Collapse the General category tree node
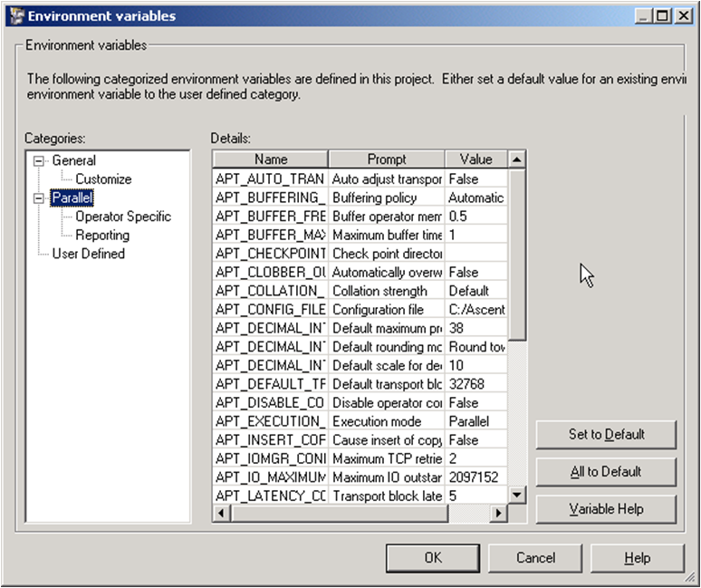Screen dimensions: 701x588 click(39, 160)
